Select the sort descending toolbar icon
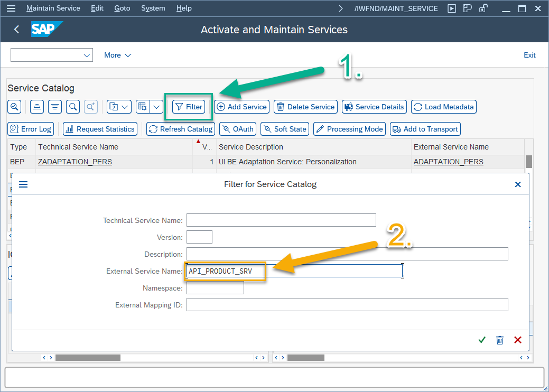 pyautogui.click(x=55, y=107)
